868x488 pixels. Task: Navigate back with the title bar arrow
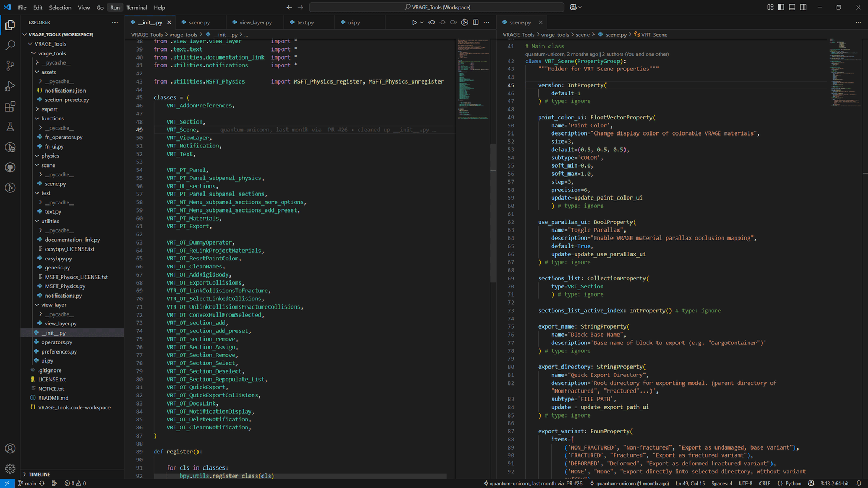pyautogui.click(x=289, y=8)
